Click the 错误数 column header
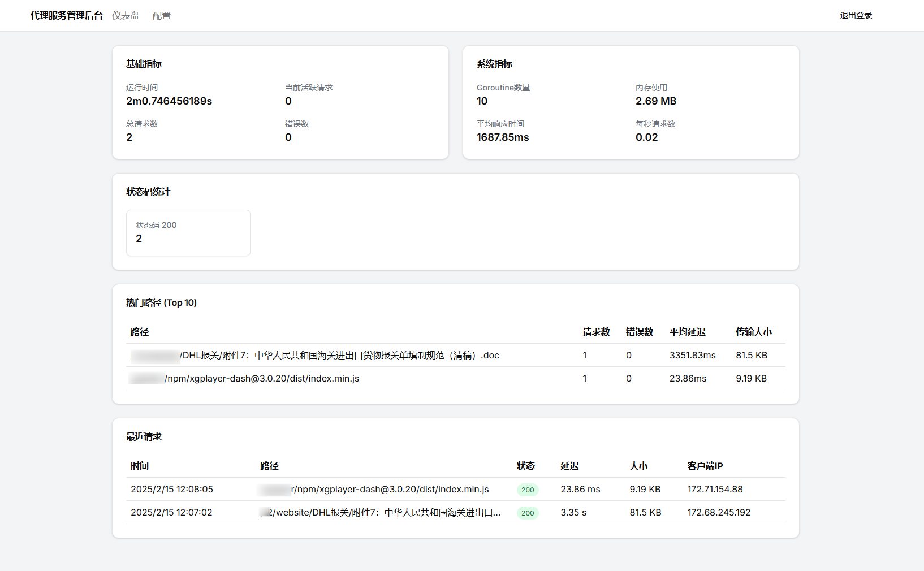 click(x=639, y=332)
